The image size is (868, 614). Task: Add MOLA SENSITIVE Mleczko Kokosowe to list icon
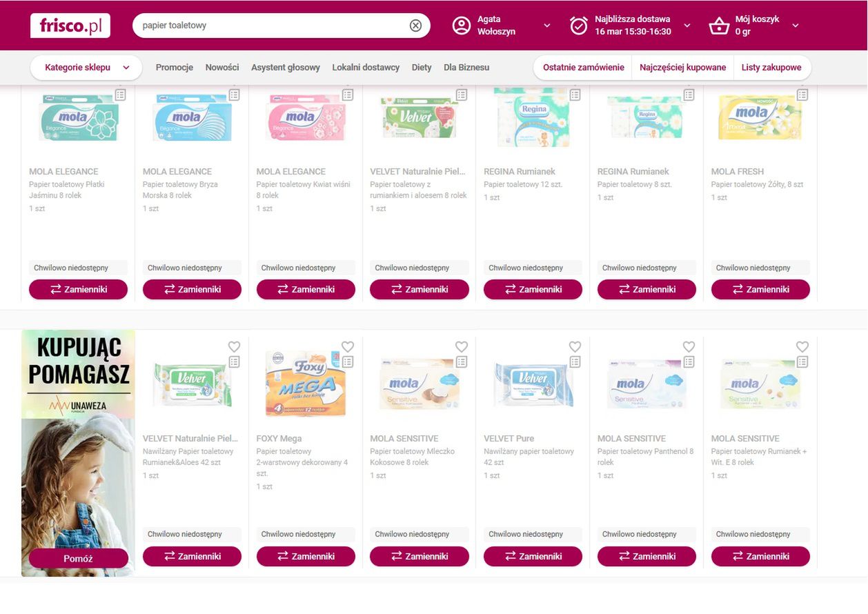(x=462, y=362)
